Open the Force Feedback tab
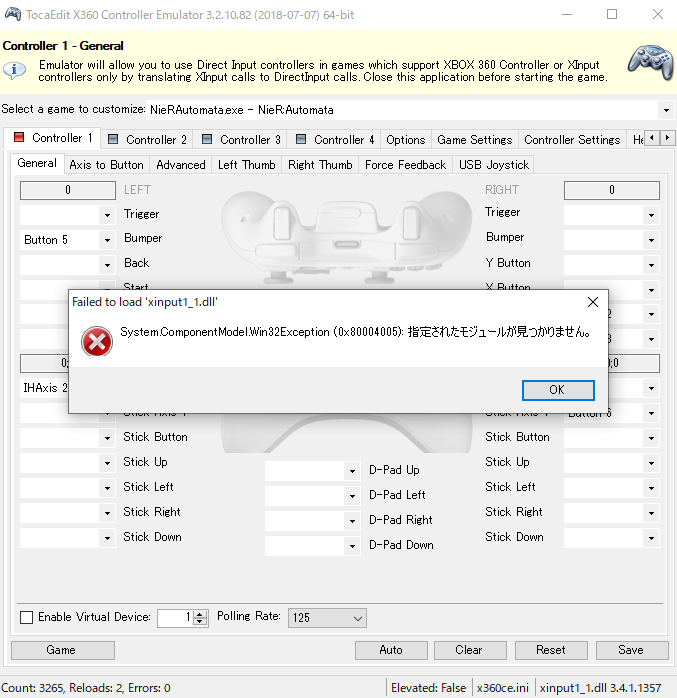 coord(405,165)
